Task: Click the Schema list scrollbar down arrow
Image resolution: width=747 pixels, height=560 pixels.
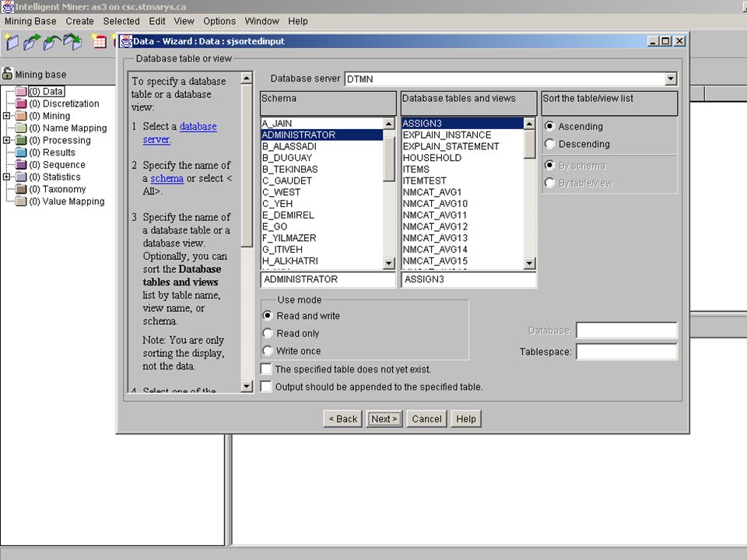Action: click(x=389, y=263)
